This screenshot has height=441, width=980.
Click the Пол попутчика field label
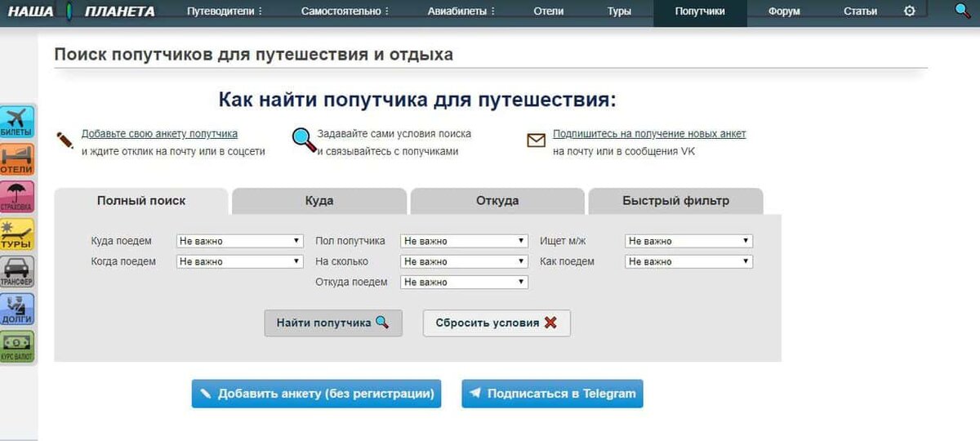(350, 241)
